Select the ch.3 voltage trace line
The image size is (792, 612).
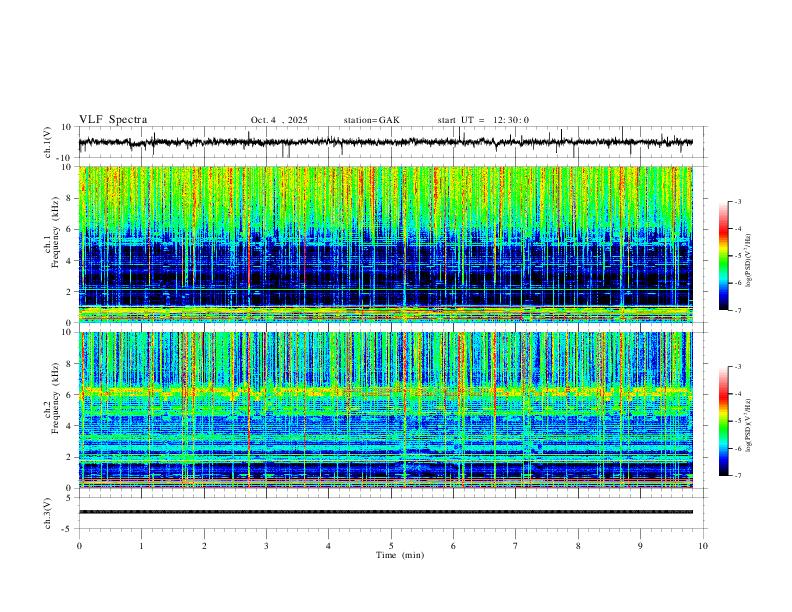click(385, 512)
